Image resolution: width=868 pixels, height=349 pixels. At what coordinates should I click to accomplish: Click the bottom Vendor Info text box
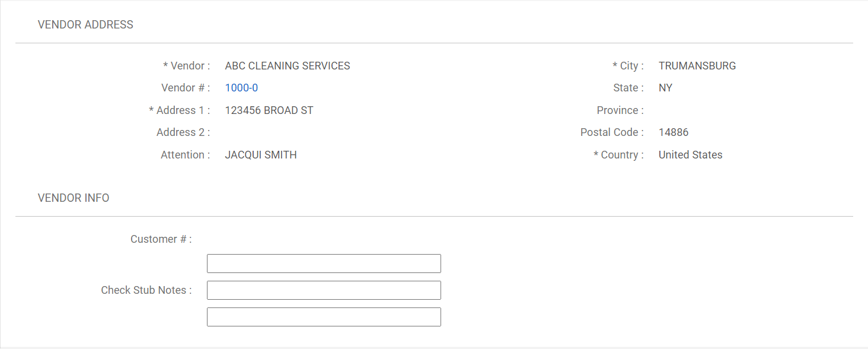point(324,317)
